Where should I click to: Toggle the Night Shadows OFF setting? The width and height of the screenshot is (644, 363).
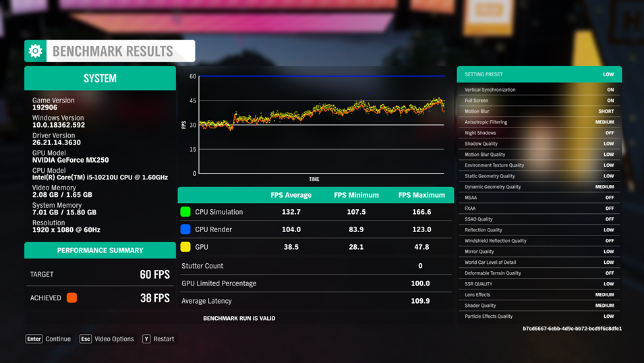click(x=609, y=133)
